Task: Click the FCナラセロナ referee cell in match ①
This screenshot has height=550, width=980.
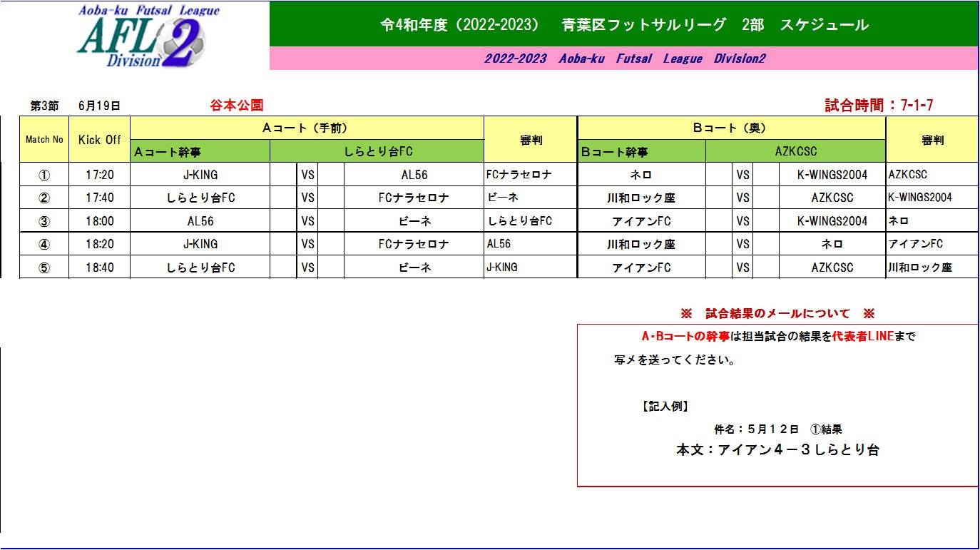Action: (x=529, y=174)
